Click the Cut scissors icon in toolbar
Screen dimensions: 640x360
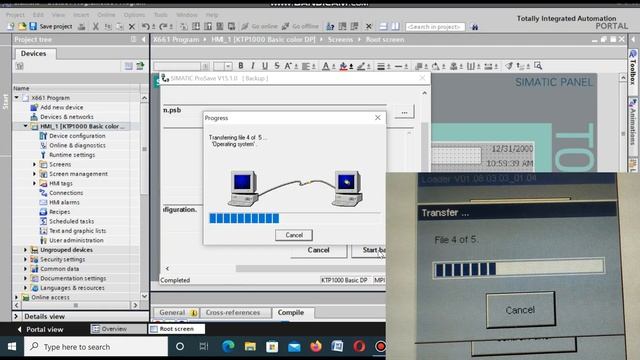pyautogui.click(x=96, y=27)
